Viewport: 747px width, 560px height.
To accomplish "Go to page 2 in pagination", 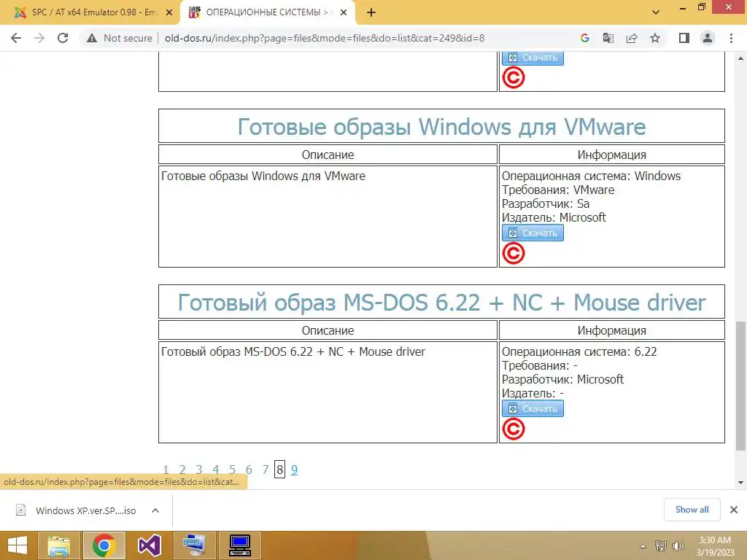I will (182, 470).
